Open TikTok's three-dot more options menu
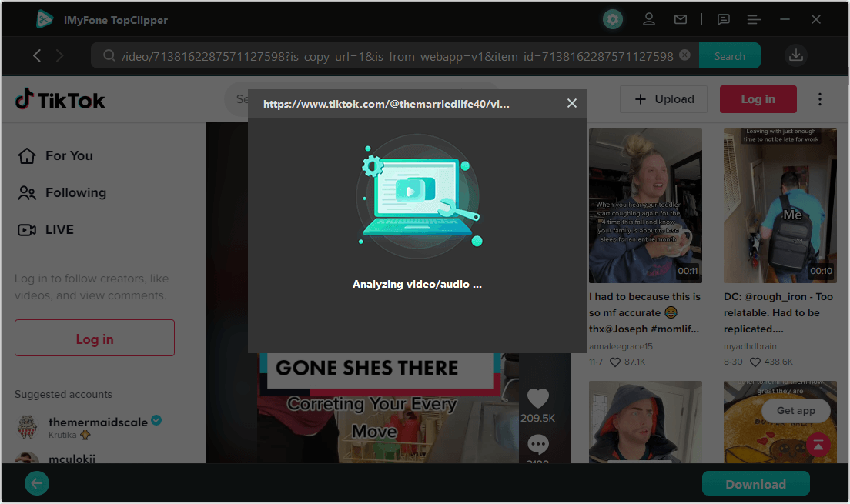Image resolution: width=850 pixels, height=504 pixels. point(820,99)
